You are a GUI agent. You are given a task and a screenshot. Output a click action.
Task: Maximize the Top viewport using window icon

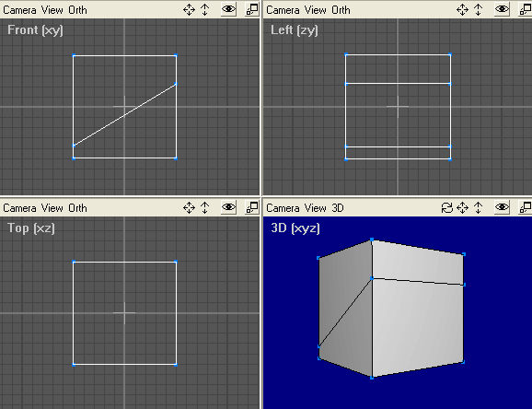[252, 207]
